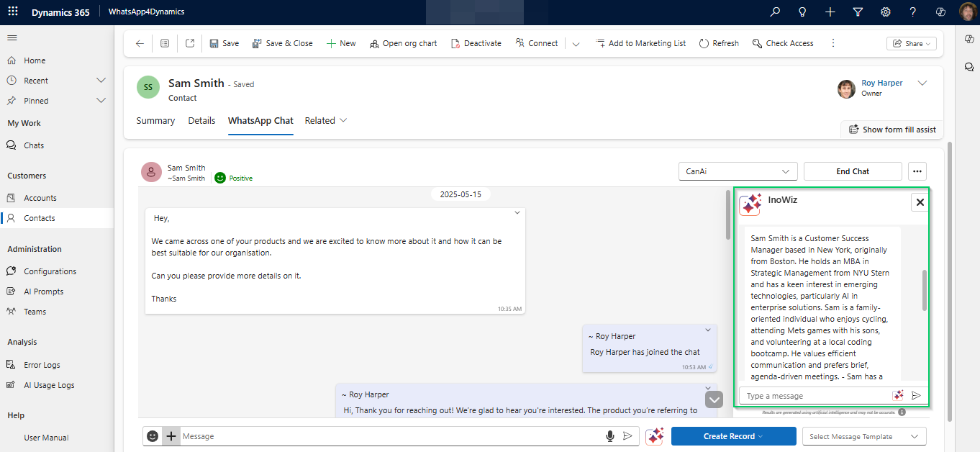Click the Create Record button
The height and width of the screenshot is (452, 980).
(x=733, y=436)
